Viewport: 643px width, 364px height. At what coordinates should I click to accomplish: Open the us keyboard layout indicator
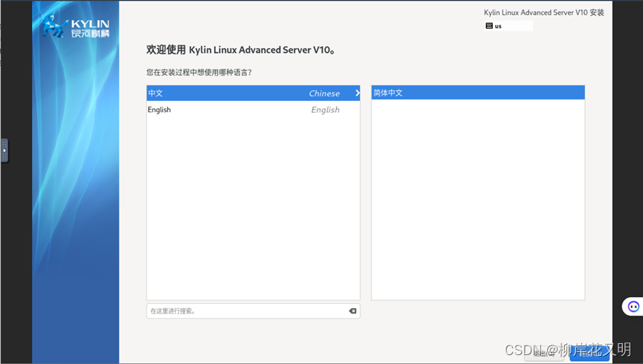(508, 26)
